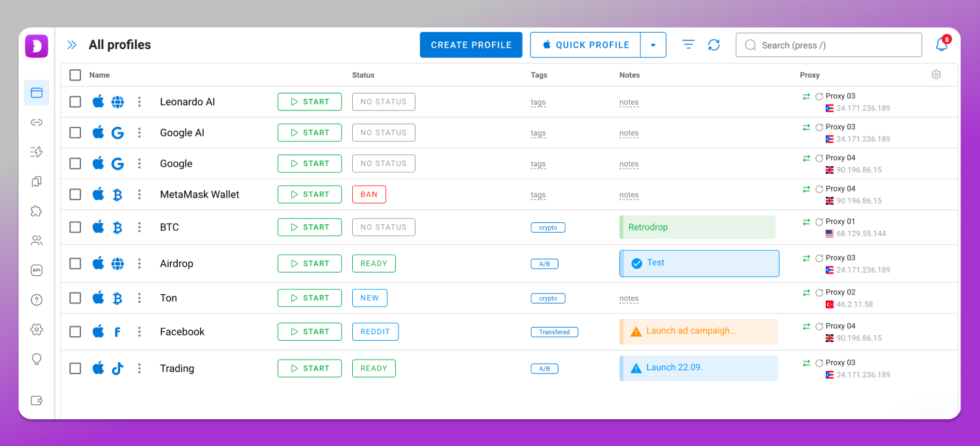Click the green Retrodrop note on BTC
This screenshot has height=446, width=980.
tap(697, 227)
